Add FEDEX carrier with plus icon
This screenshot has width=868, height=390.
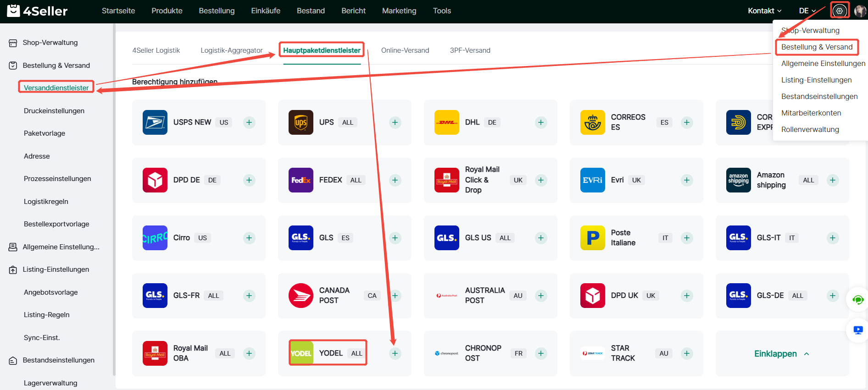tap(395, 180)
